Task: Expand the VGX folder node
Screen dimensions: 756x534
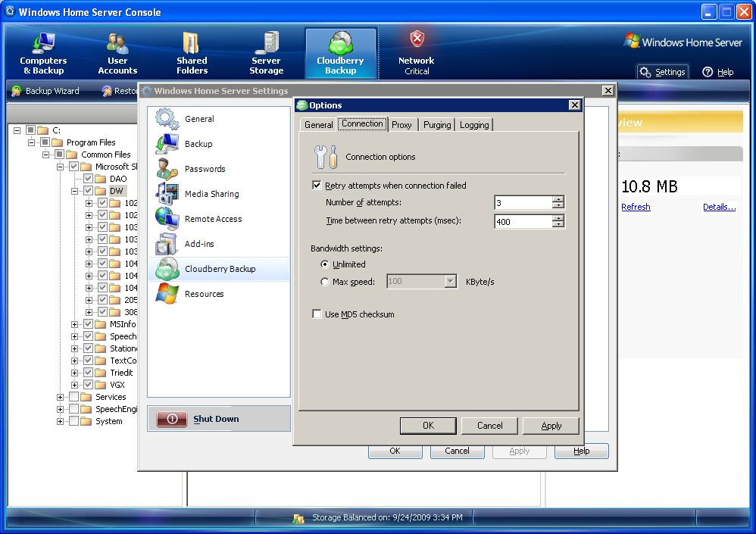Action: click(x=75, y=385)
